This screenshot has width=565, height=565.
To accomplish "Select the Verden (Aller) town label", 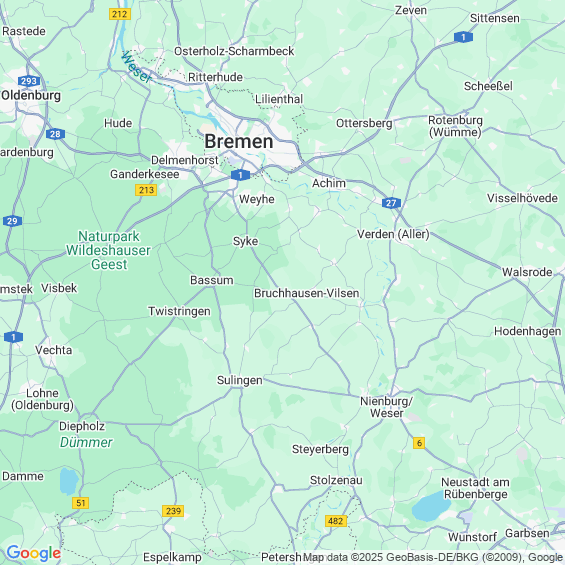I will (393, 234).
